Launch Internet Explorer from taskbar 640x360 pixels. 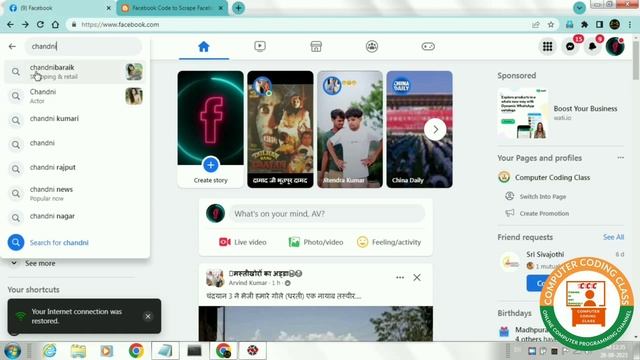[x=49, y=351]
